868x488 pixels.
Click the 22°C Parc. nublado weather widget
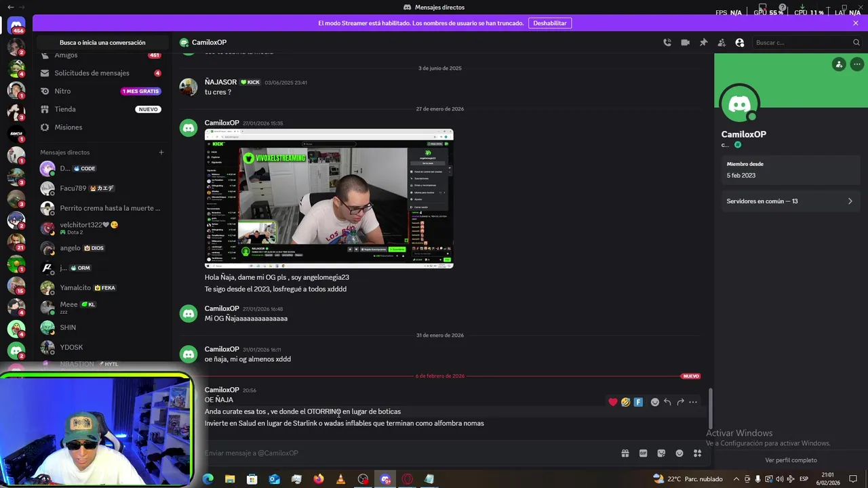(688, 479)
